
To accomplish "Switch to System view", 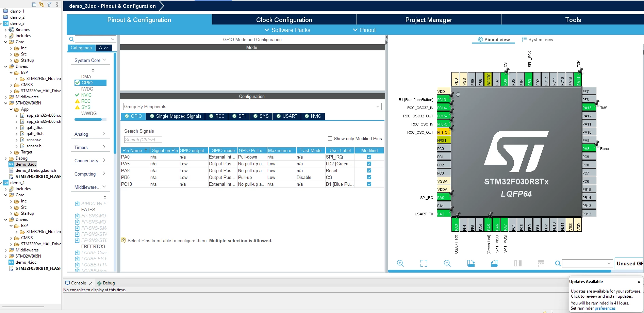I will (538, 40).
